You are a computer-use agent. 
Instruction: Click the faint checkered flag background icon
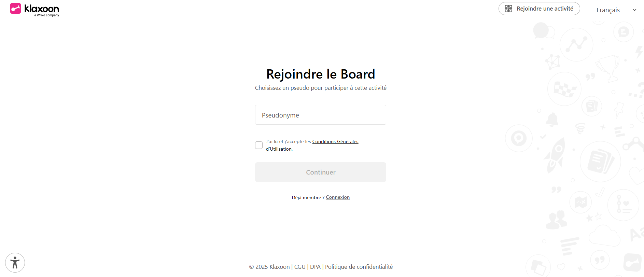pos(564,89)
